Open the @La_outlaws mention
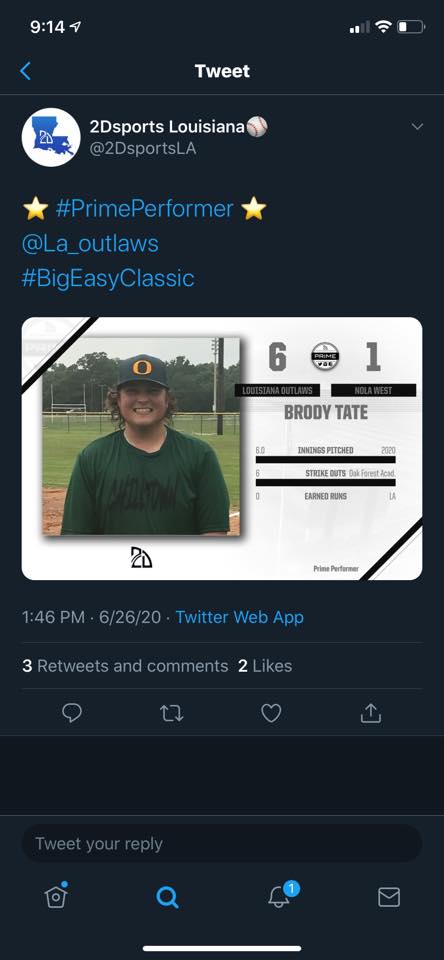 [90, 244]
